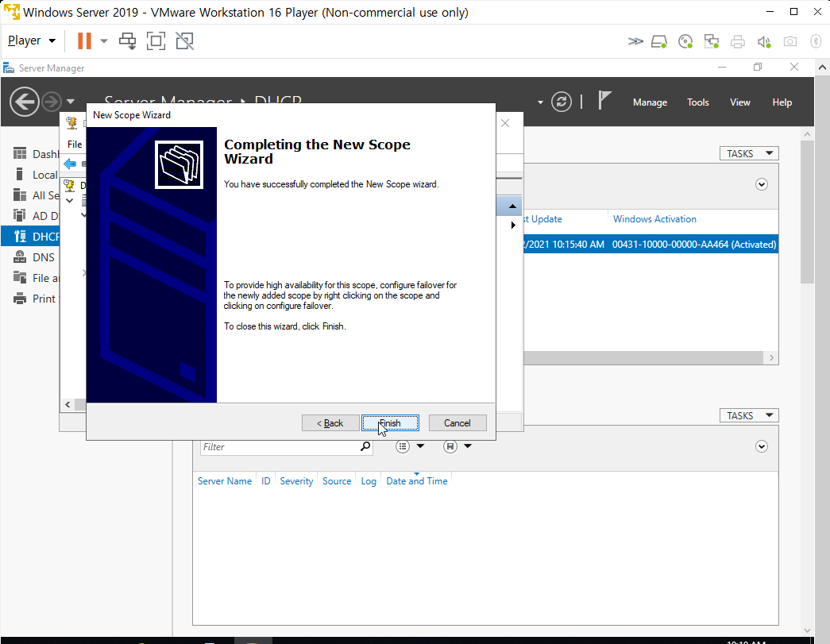Open the File menu in DHCP console

point(75,144)
